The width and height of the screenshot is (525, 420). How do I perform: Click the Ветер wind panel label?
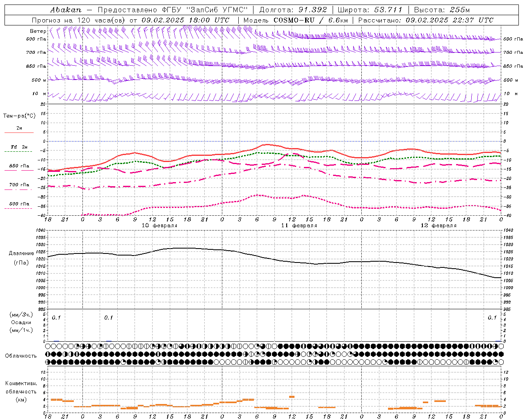point(38,31)
